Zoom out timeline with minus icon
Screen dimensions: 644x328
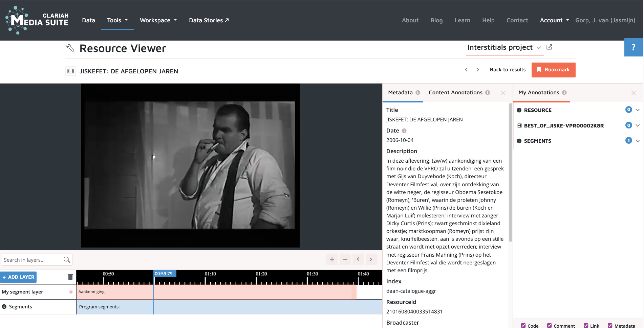[x=345, y=259]
